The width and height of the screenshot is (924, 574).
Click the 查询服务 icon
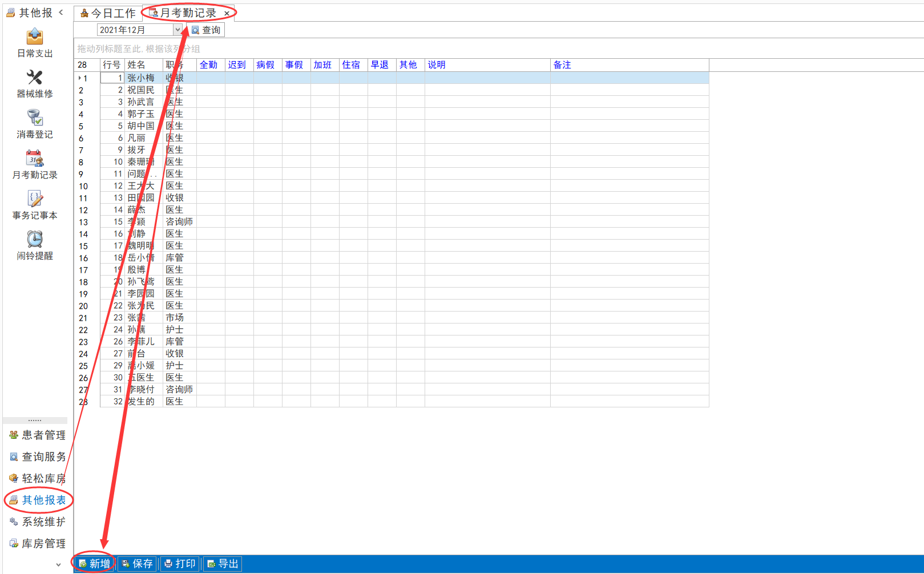click(x=14, y=457)
